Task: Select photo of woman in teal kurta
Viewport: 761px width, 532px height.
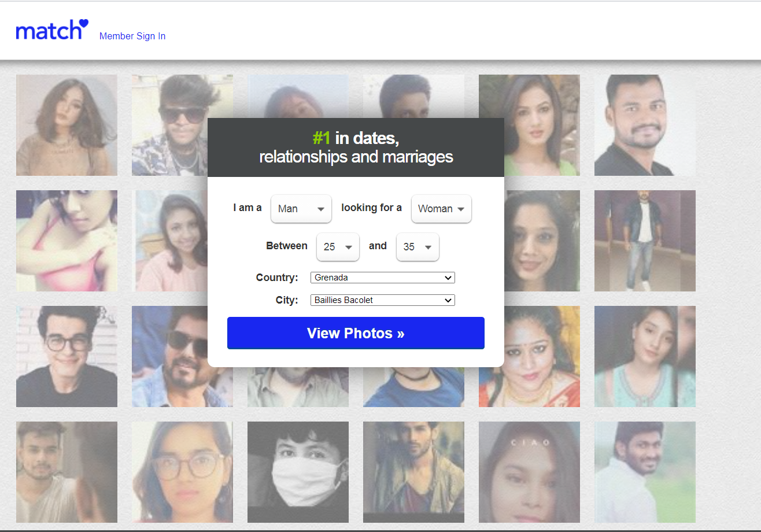Action: coord(645,356)
